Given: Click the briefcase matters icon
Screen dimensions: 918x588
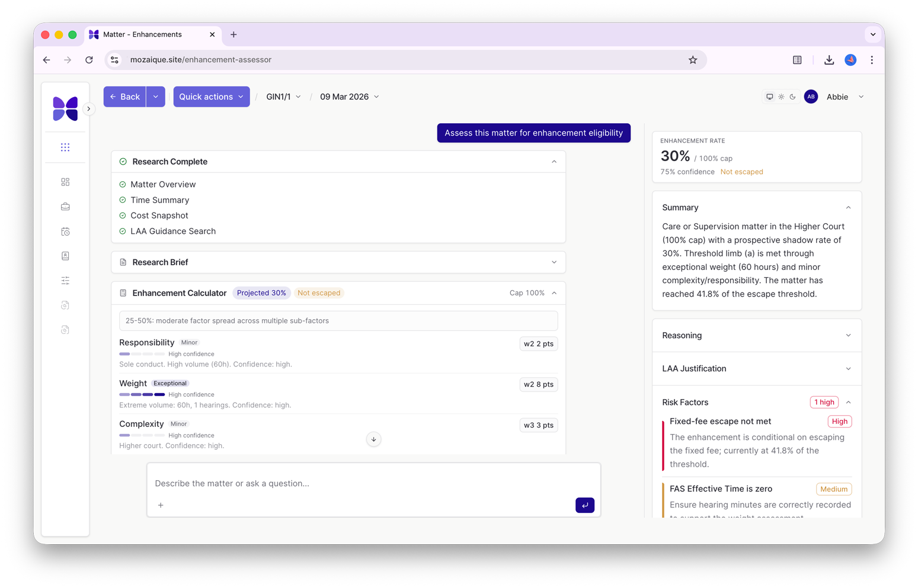Looking at the screenshot, I should coord(65,207).
